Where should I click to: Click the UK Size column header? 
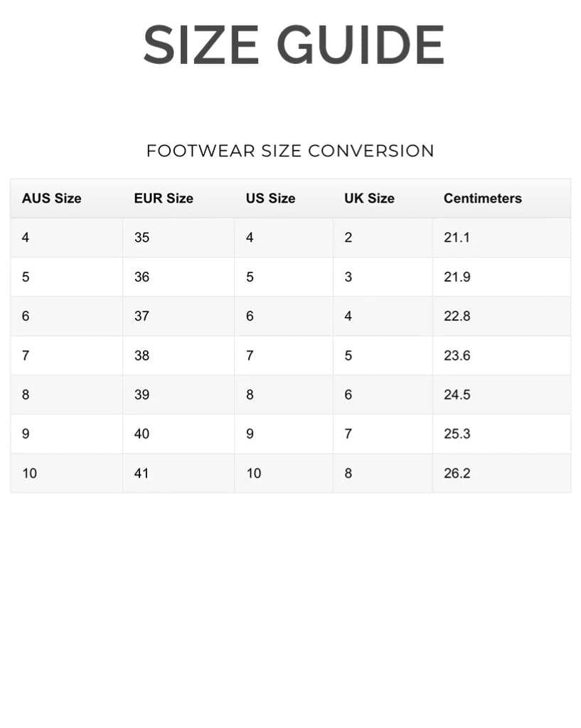coord(369,198)
